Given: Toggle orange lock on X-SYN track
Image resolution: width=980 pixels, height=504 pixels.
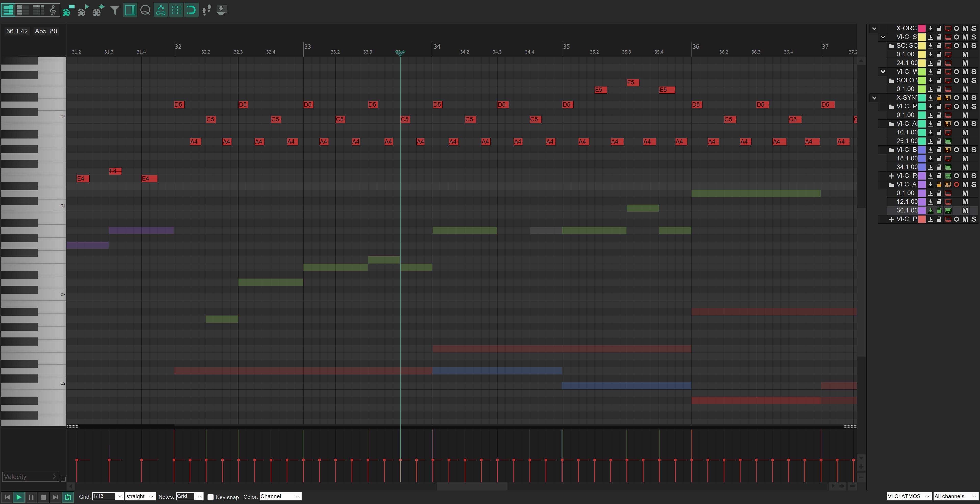Looking at the screenshot, I should point(939,98).
